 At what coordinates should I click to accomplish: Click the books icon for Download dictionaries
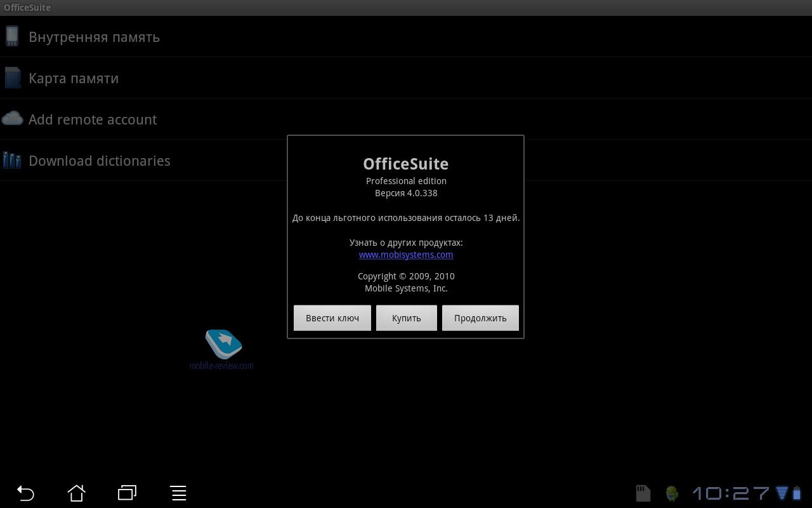point(12,160)
